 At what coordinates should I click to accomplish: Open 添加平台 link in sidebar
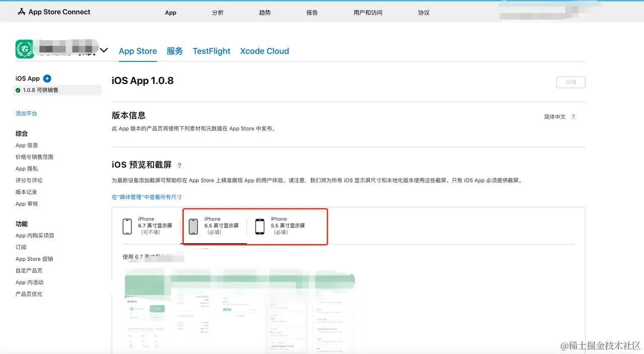coord(26,114)
